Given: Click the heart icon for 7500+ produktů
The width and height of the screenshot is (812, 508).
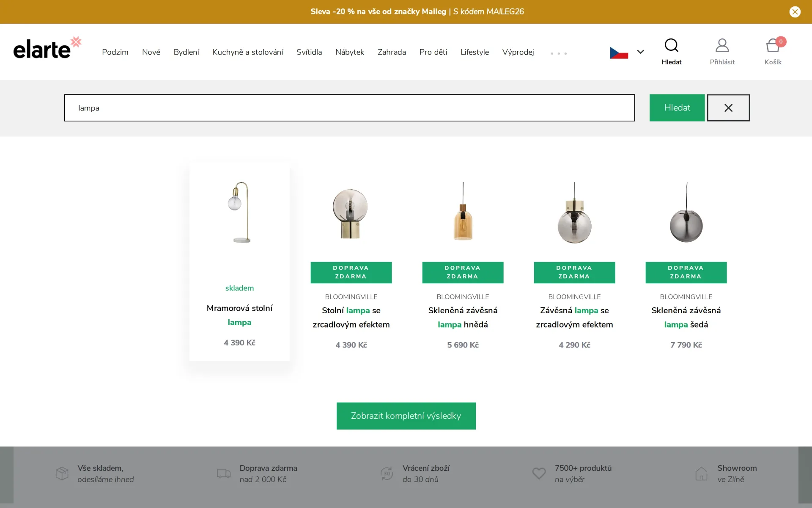Looking at the screenshot, I should (539, 473).
